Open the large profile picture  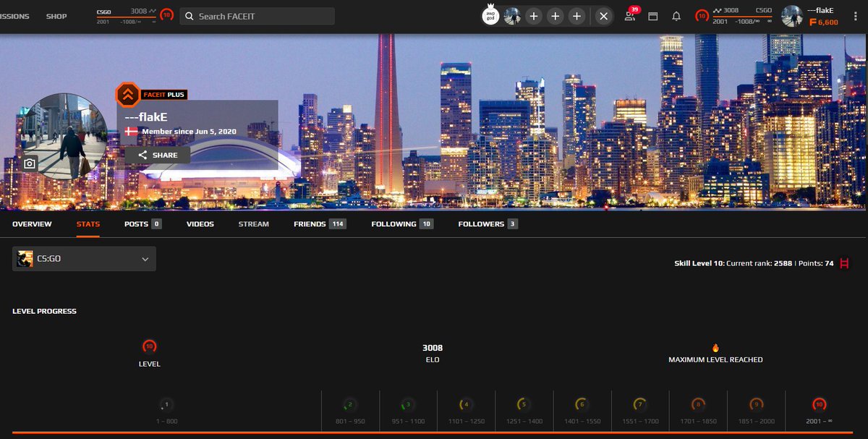[64, 135]
